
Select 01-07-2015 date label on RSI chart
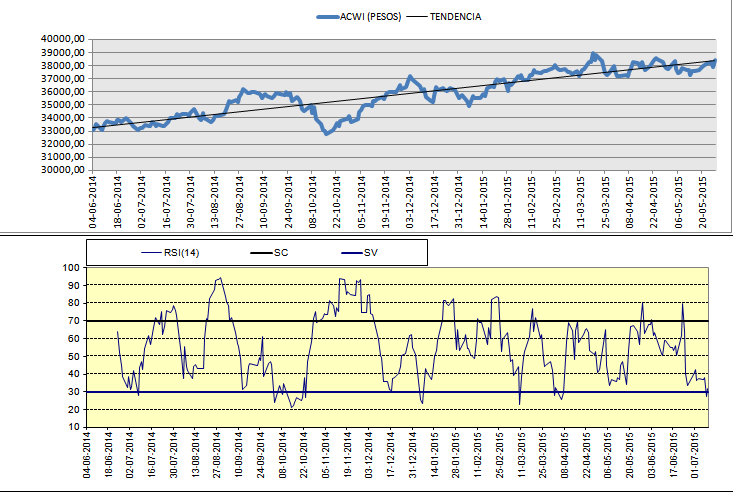(x=695, y=455)
